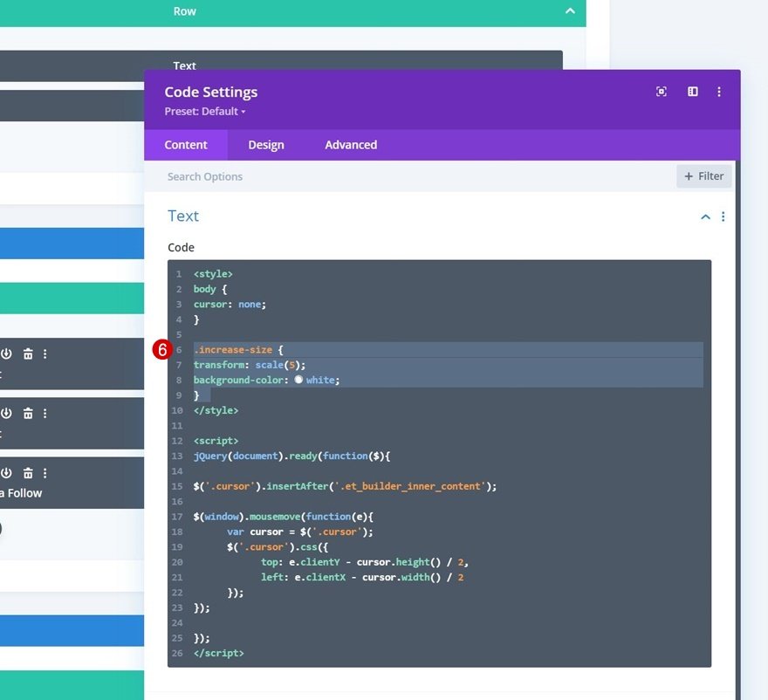
Task: Open three-dot menu on the first module
Action: [45, 353]
